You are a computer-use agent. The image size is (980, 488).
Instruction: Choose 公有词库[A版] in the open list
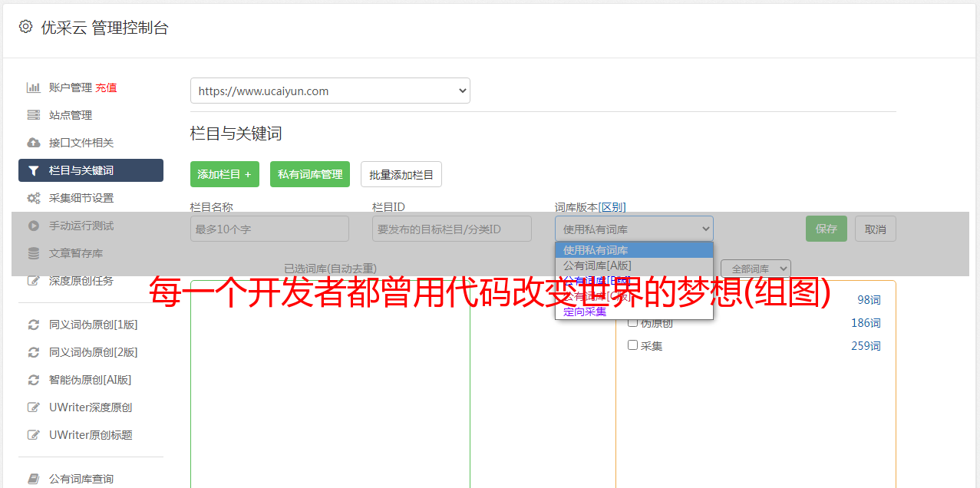point(634,265)
